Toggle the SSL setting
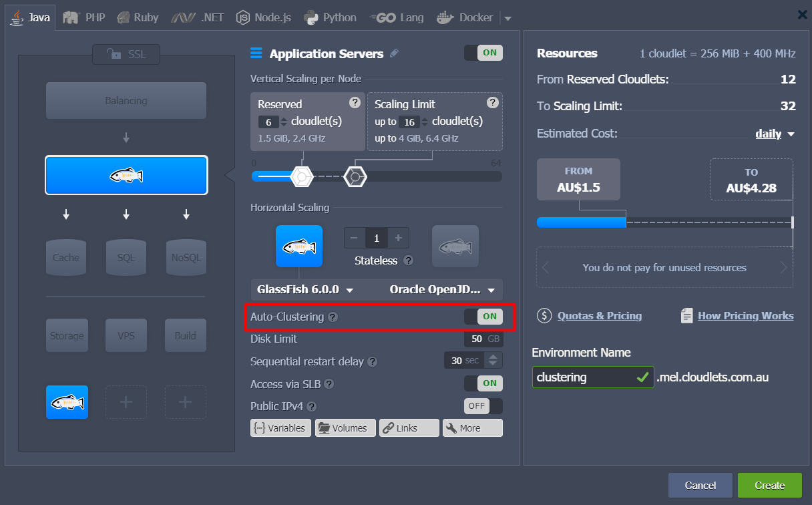Screen dimensions: 812x505 [x=126, y=54]
